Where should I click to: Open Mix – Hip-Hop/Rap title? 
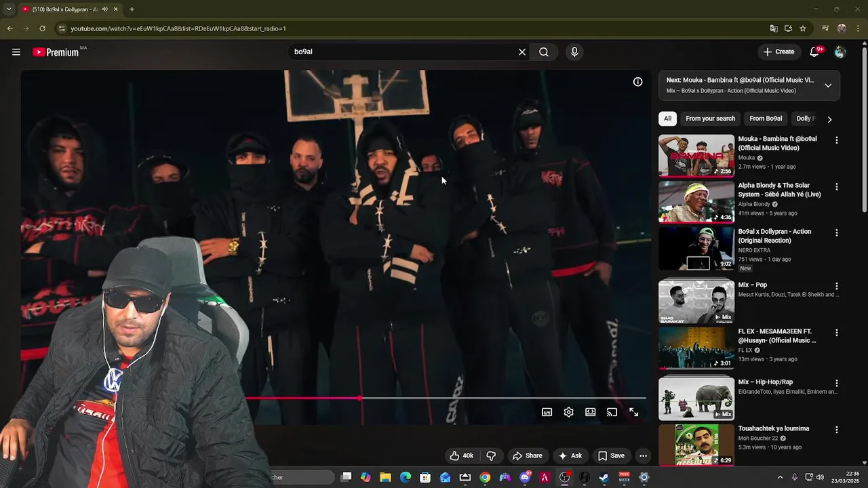[x=765, y=382]
